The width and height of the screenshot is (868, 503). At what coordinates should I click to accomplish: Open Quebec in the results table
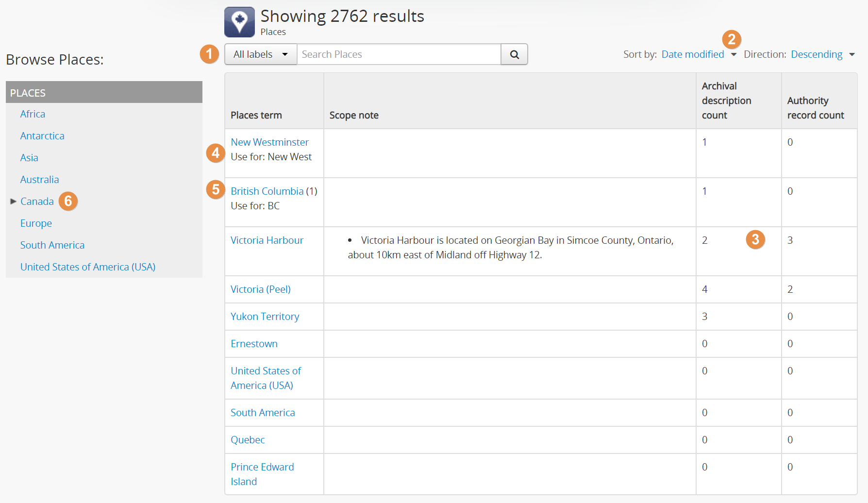[x=248, y=440]
